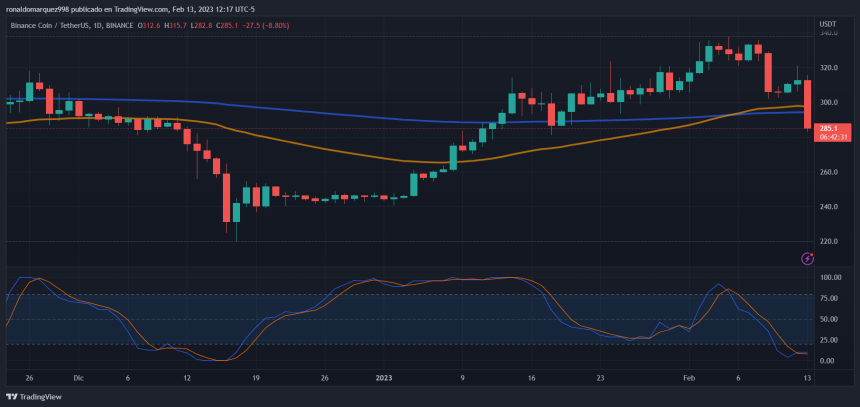Image resolution: width=860 pixels, height=407 pixels.
Task: Click the 50.00 oscillator axis label
Action: (830, 319)
